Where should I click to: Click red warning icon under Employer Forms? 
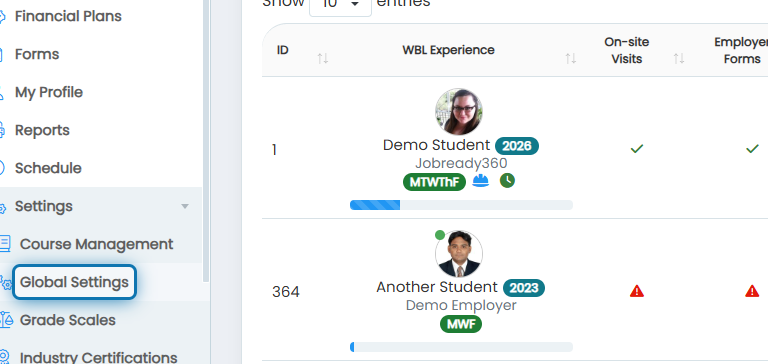point(752,291)
